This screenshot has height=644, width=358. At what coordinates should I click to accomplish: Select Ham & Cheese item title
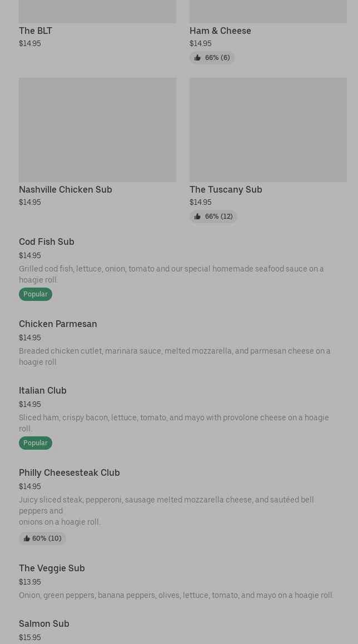(x=220, y=31)
